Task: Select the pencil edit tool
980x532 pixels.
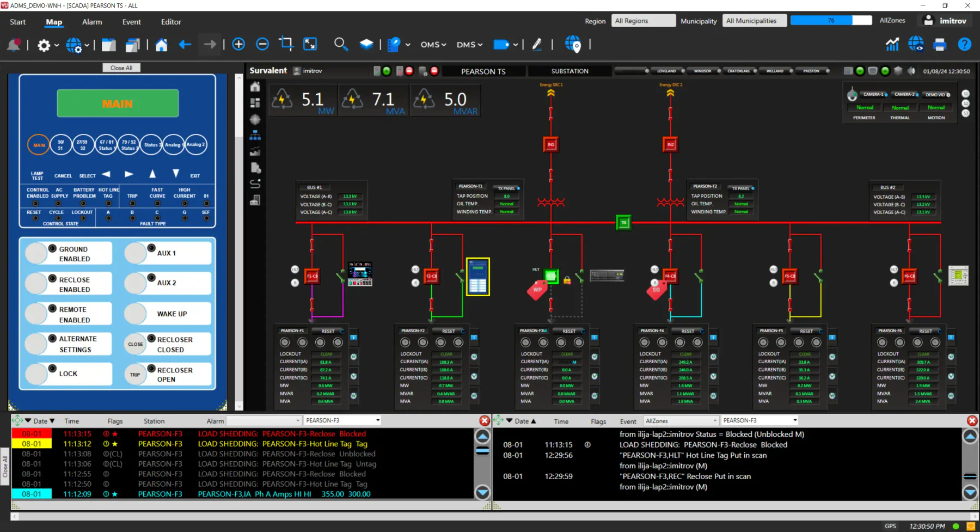Action: click(537, 44)
